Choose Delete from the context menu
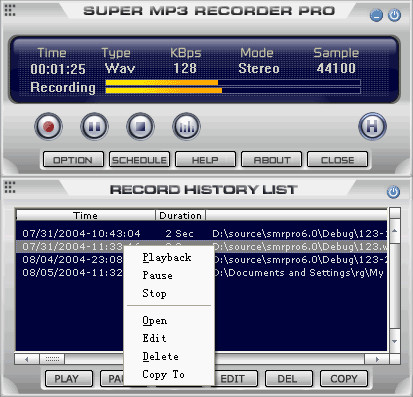Screen dimensions: 413x397 click(x=169, y=357)
